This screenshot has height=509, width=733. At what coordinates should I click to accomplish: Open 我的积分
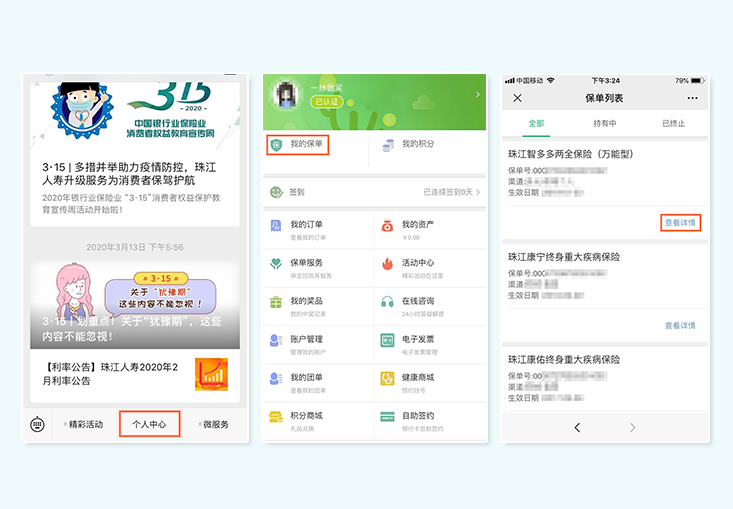418,144
